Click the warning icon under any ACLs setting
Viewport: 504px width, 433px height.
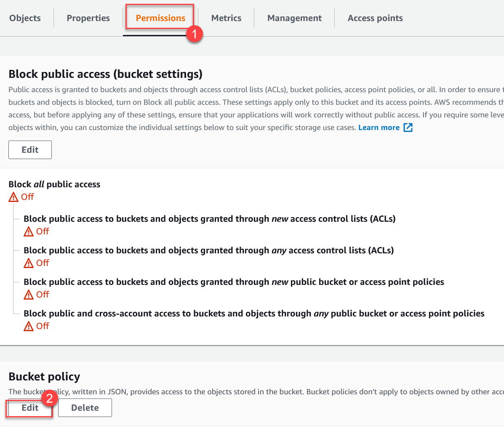click(x=28, y=263)
